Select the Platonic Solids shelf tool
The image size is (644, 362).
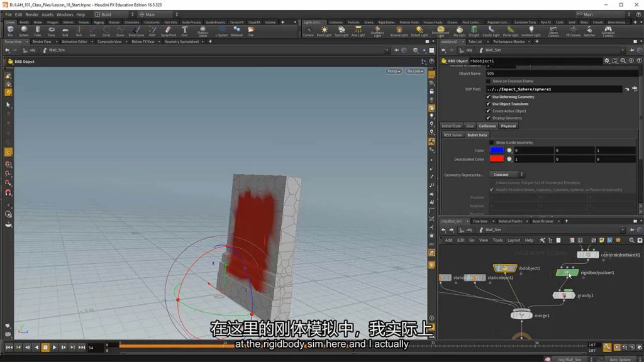point(203,31)
